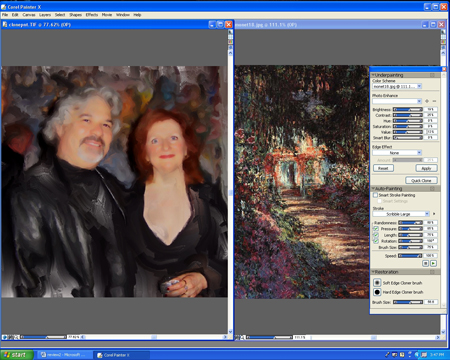Delete the Photo Enhance preset with minus icon
This screenshot has width=450, height=360.
[x=434, y=101]
